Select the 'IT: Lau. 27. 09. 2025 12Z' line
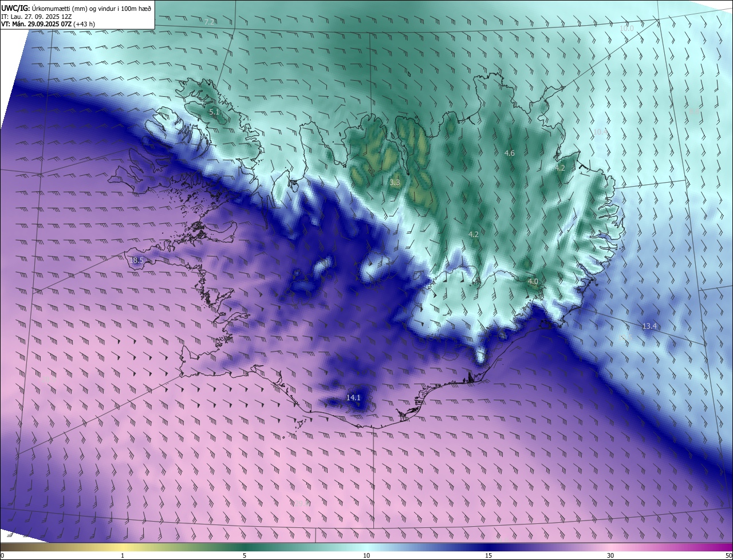The width and height of the screenshot is (733, 560). pos(36,17)
